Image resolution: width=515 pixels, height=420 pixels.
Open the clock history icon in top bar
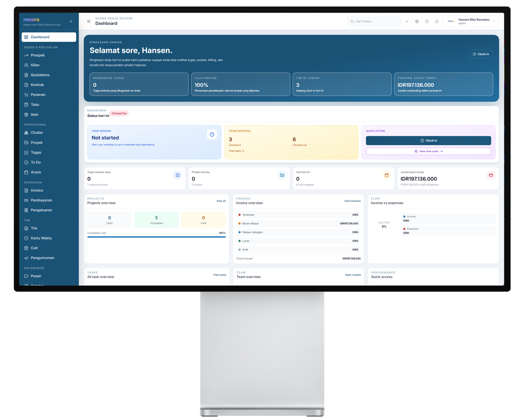coord(427,21)
